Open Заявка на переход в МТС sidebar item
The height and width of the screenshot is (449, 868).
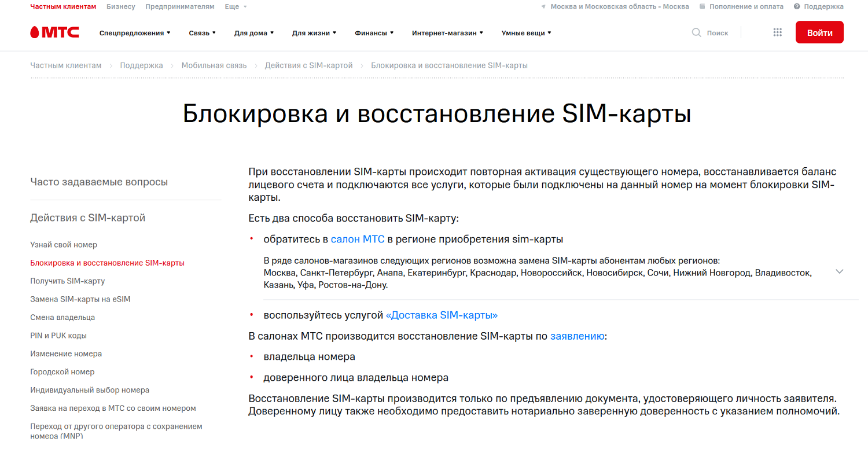pyautogui.click(x=113, y=408)
